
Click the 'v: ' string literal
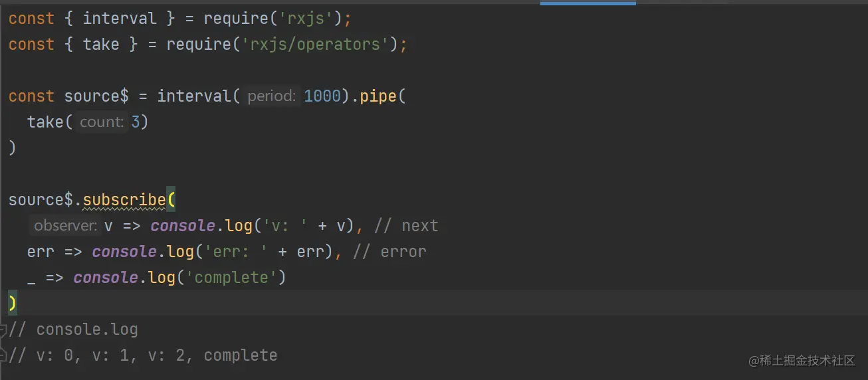[285, 226]
